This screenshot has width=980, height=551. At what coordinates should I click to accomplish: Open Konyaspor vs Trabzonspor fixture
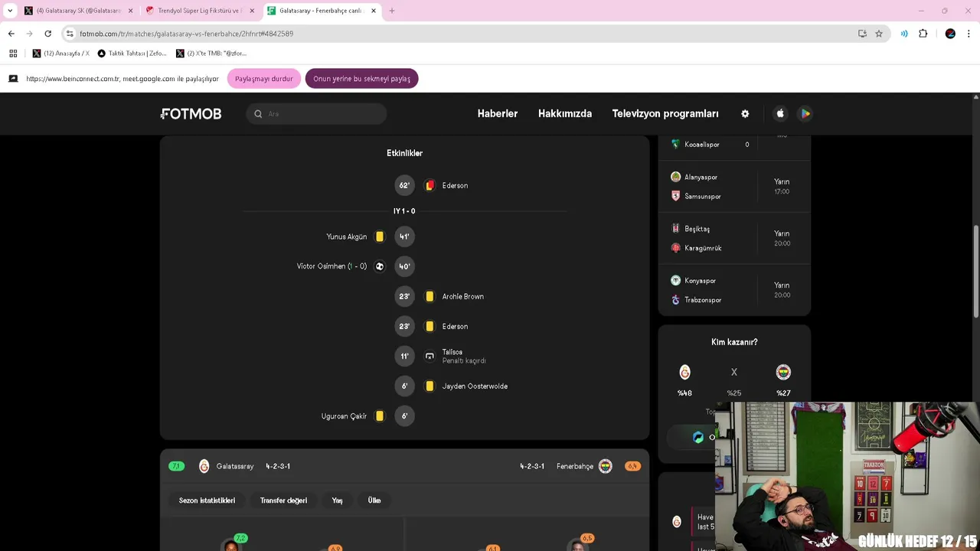coord(734,290)
